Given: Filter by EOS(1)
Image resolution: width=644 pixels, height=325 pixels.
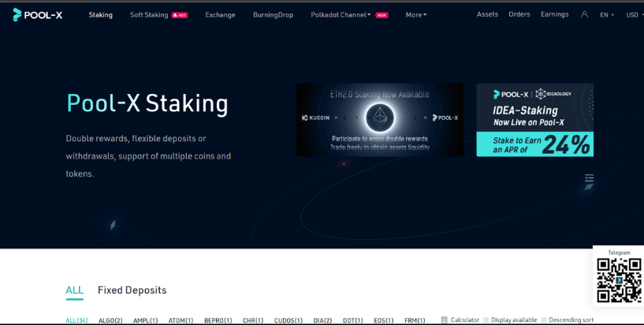Looking at the screenshot, I should [x=384, y=320].
